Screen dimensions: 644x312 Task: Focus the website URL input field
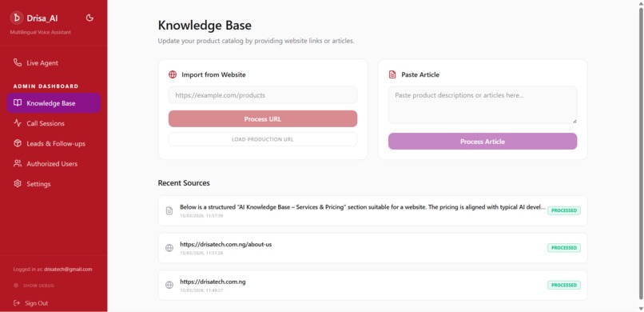tap(263, 95)
